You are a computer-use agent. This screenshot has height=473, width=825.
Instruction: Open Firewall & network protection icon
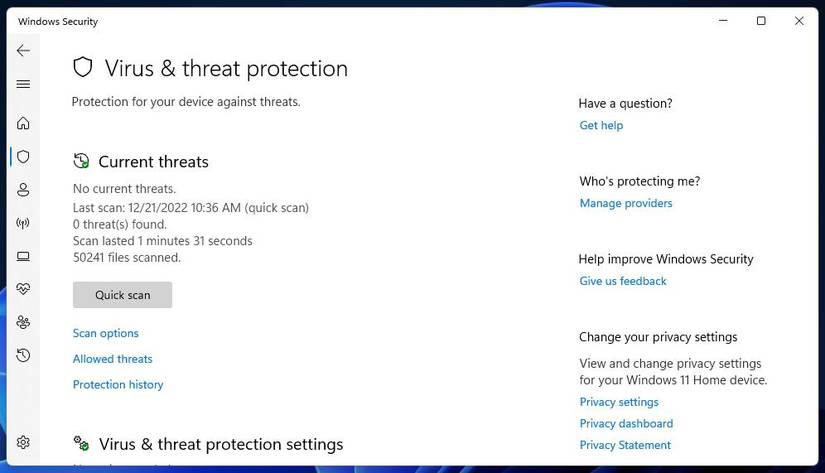point(23,223)
